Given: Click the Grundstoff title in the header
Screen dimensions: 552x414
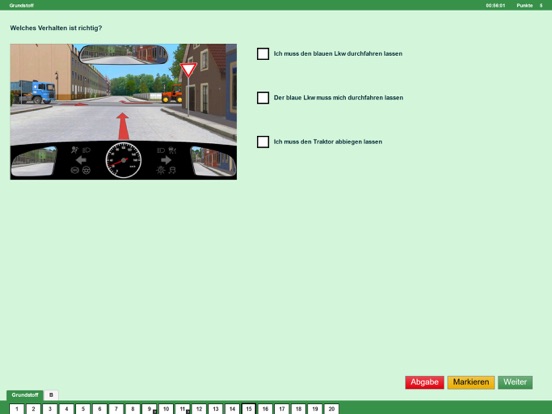Looking at the screenshot, I should (21, 6).
